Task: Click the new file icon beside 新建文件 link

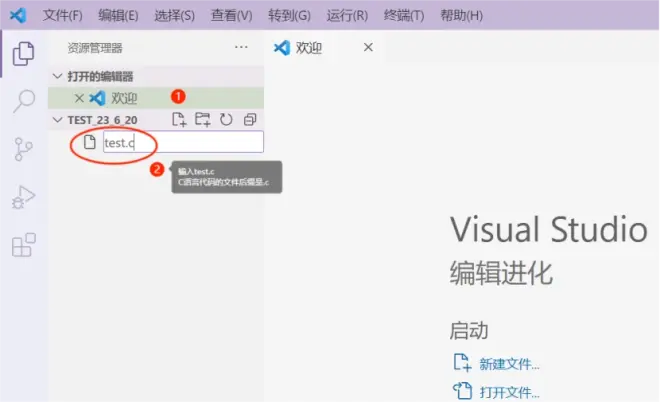Action: (x=462, y=362)
